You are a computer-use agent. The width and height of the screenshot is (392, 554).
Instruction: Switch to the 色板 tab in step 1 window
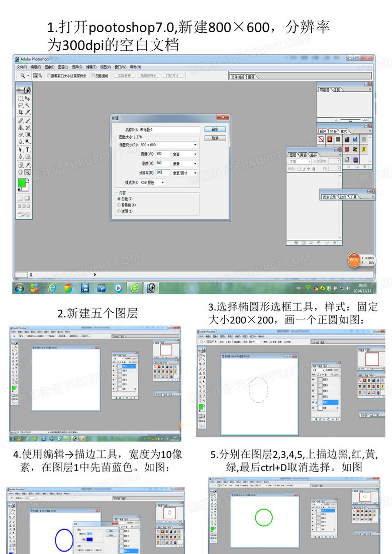coord(333,131)
